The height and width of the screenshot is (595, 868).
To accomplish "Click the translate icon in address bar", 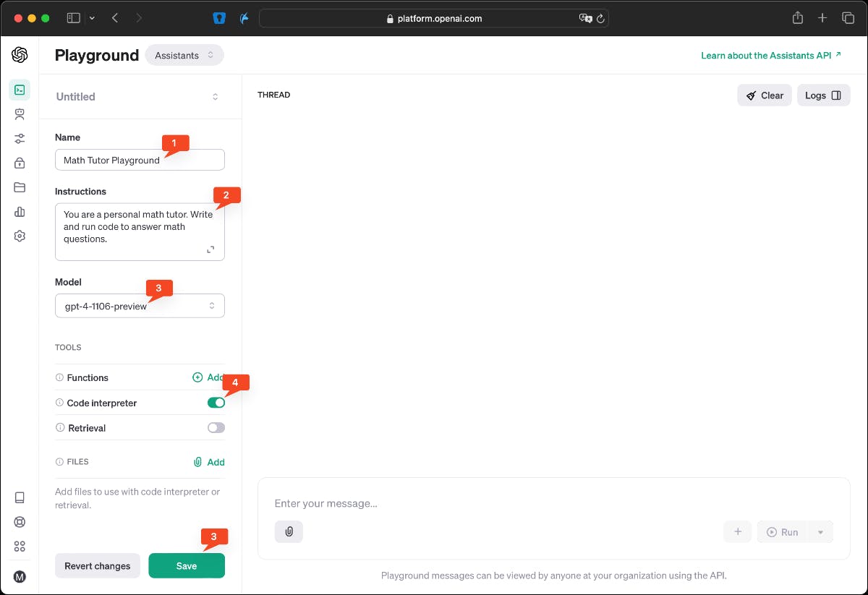I will (586, 19).
